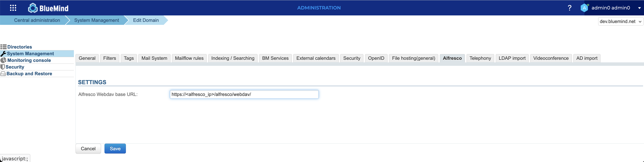The height and width of the screenshot is (162, 644).
Task: Go to the LDAP import tab
Action: click(x=512, y=58)
